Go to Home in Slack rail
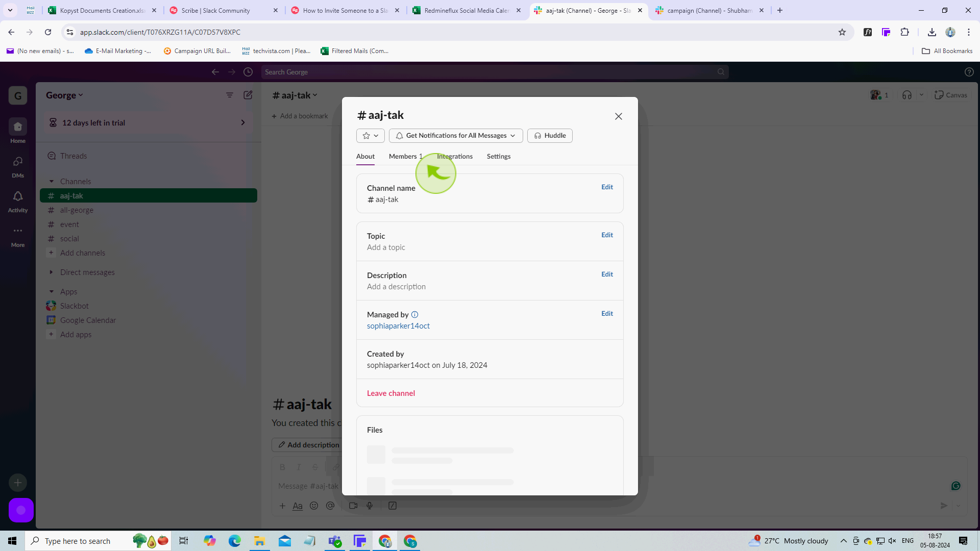 [x=18, y=131]
